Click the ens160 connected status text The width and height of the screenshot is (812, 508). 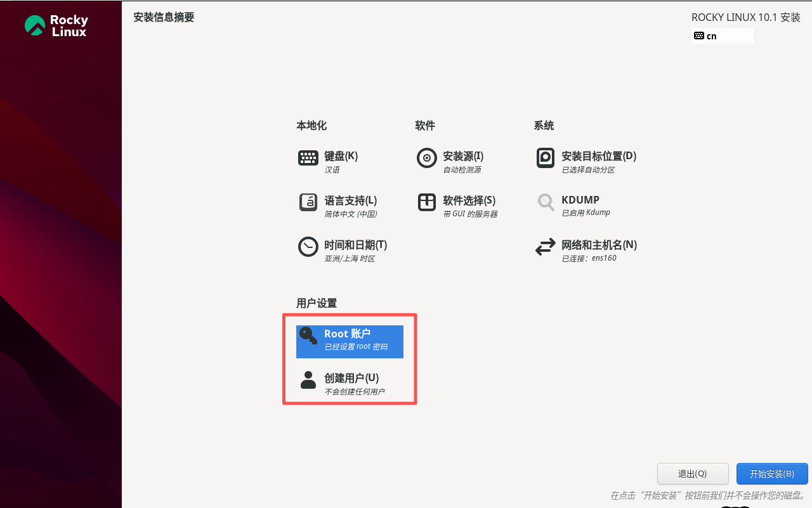(588, 258)
